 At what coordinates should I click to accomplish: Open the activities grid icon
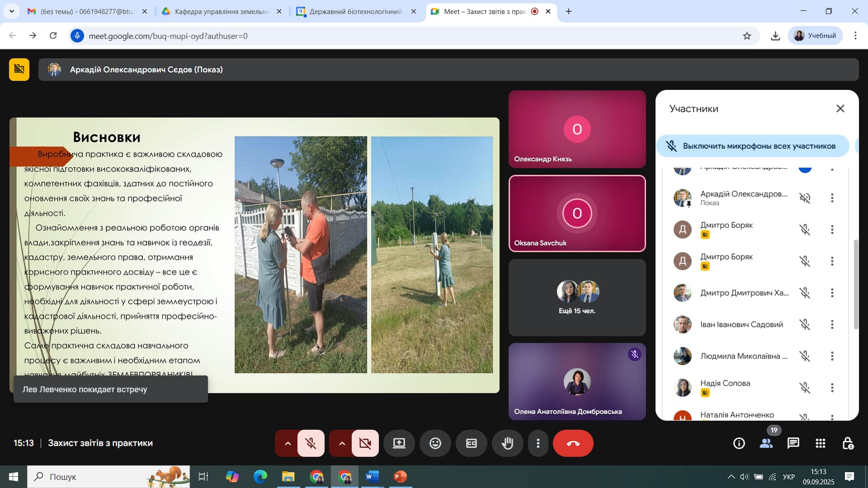[821, 443]
